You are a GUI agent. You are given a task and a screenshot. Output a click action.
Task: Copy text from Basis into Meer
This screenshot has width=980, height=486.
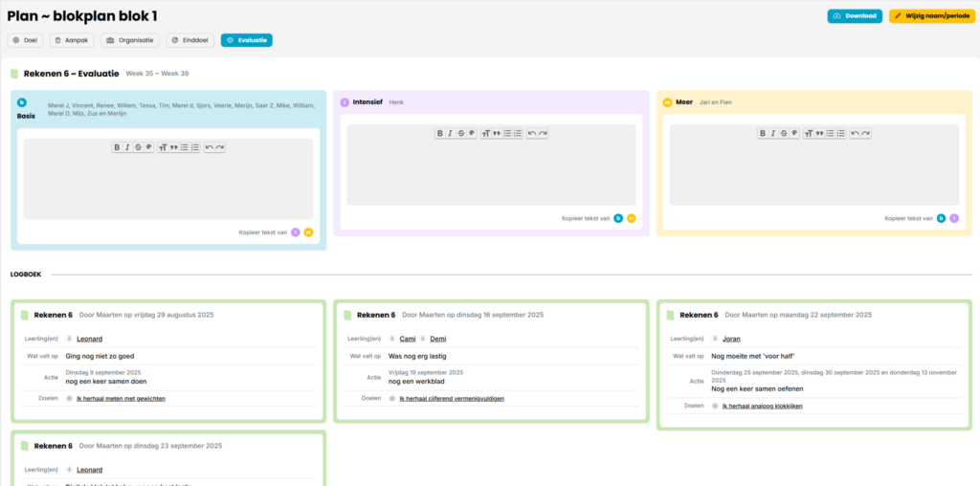click(941, 218)
